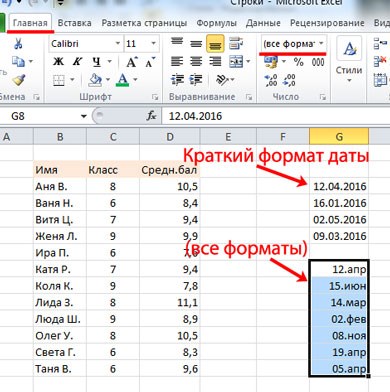Open Font group dialog launcher next to Шрифт
Viewport: 390px width, 392px height.
155,97
